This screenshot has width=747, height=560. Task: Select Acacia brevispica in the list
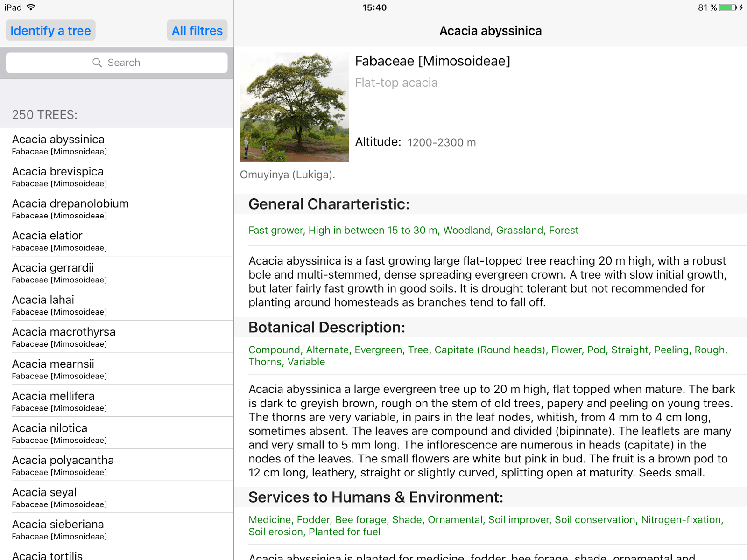[117, 176]
